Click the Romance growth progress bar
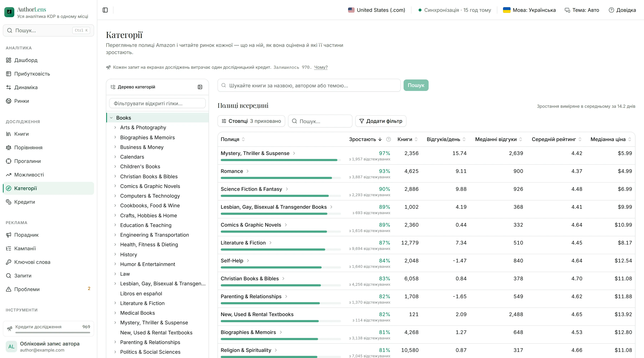 (281, 178)
